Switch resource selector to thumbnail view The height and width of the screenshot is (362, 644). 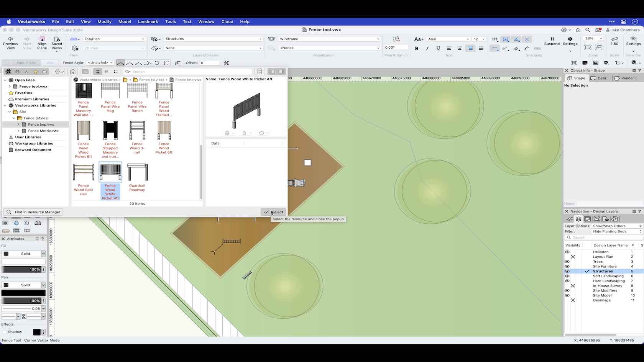[98, 72]
